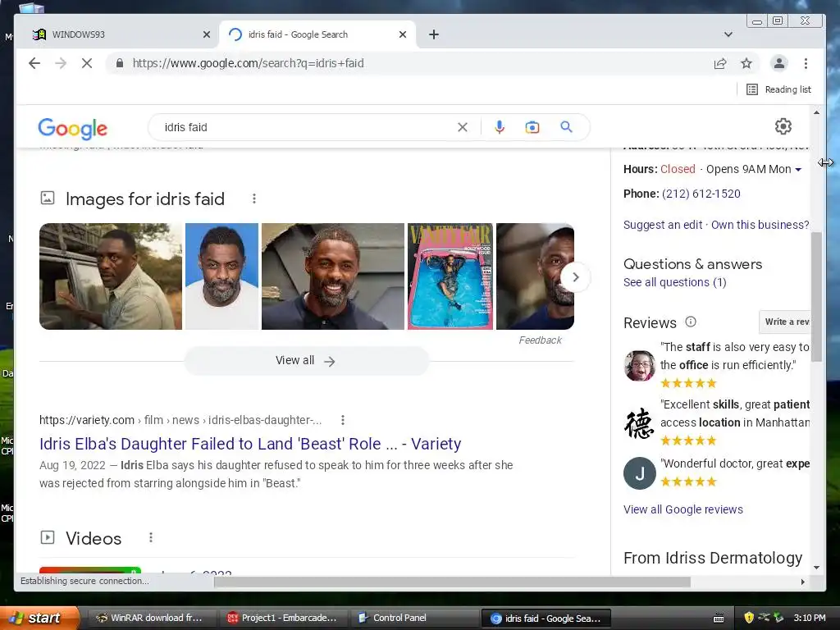Open review mentioning staff and office

(734, 356)
